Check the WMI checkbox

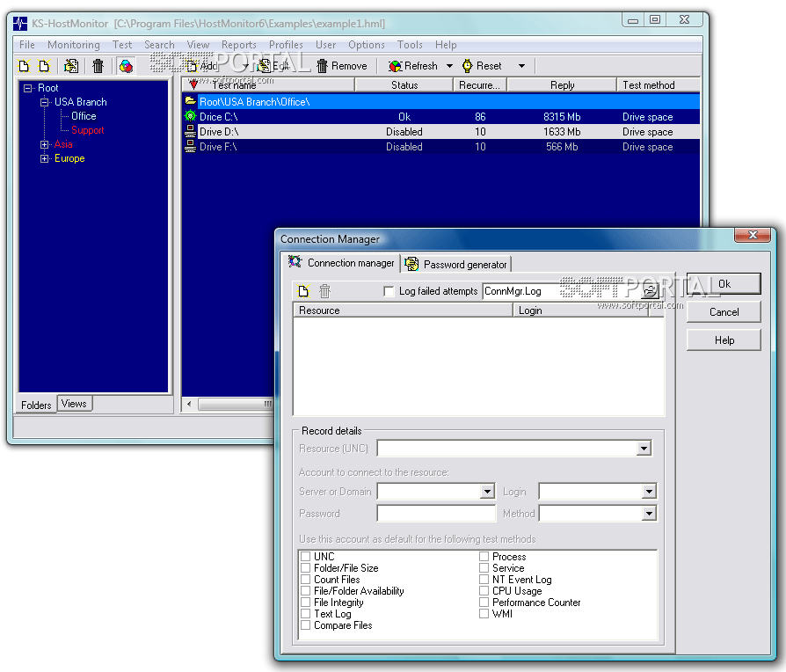click(x=484, y=614)
